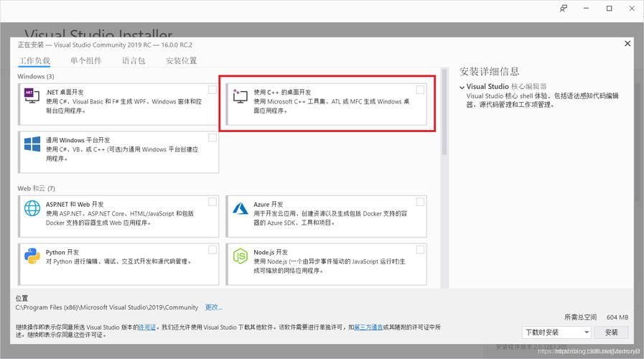The height and width of the screenshot is (359, 644).
Task: Click the ASP.NET globe icon
Action: click(x=32, y=208)
